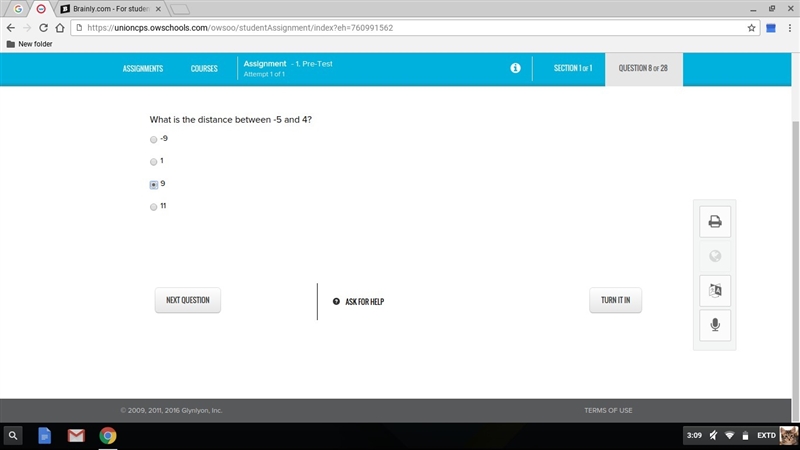
Task: Open Google Docs from the shelf
Action: click(44, 436)
